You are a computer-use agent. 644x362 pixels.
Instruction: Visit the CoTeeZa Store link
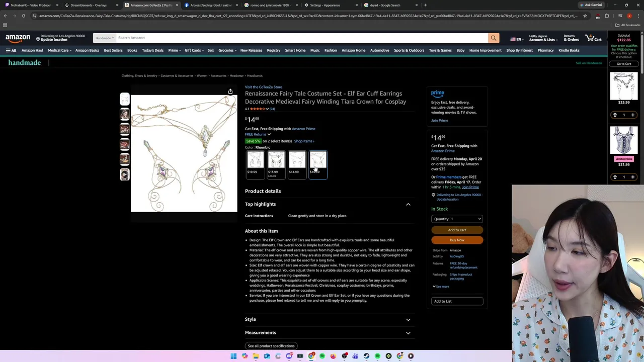[264, 87]
